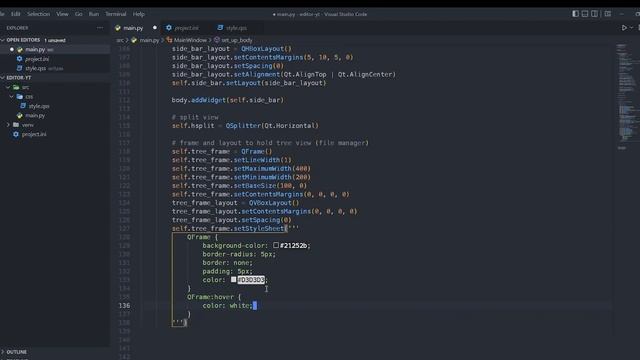Screen dimensions: 640x360
Task: Click the main.py breadcrumb segment
Action: tap(149, 40)
